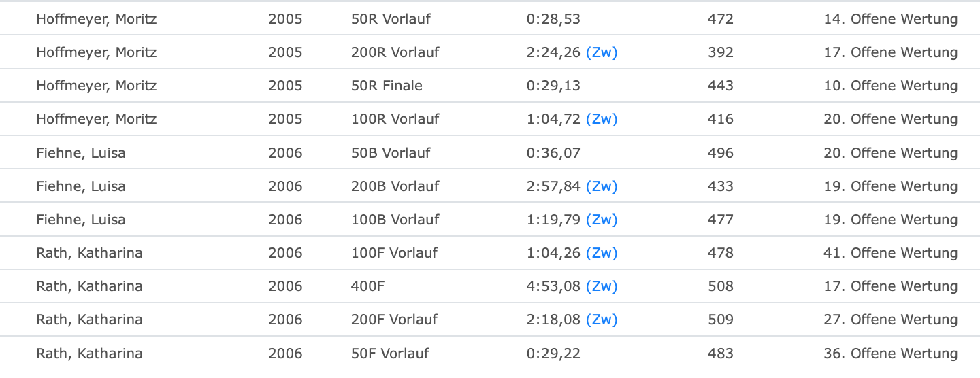Click Fiehne, Luisa name in 50B row
Image resolution: width=980 pixels, height=378 pixels.
click(81, 153)
